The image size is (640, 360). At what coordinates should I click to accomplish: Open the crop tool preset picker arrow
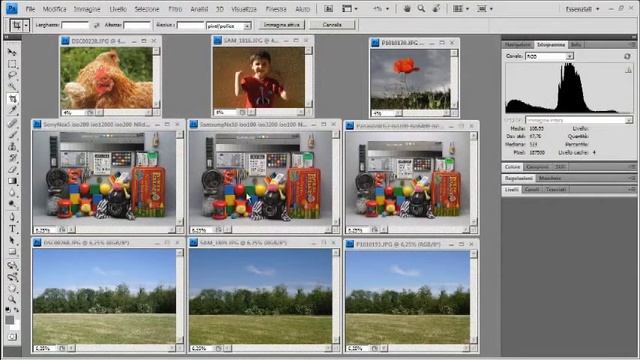point(26,25)
